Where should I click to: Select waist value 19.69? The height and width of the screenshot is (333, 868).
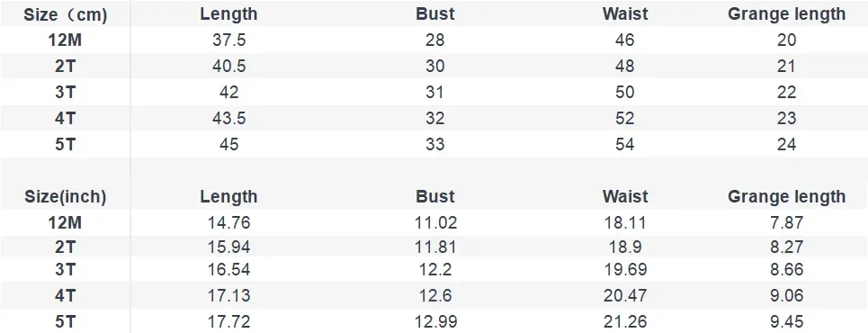click(624, 270)
